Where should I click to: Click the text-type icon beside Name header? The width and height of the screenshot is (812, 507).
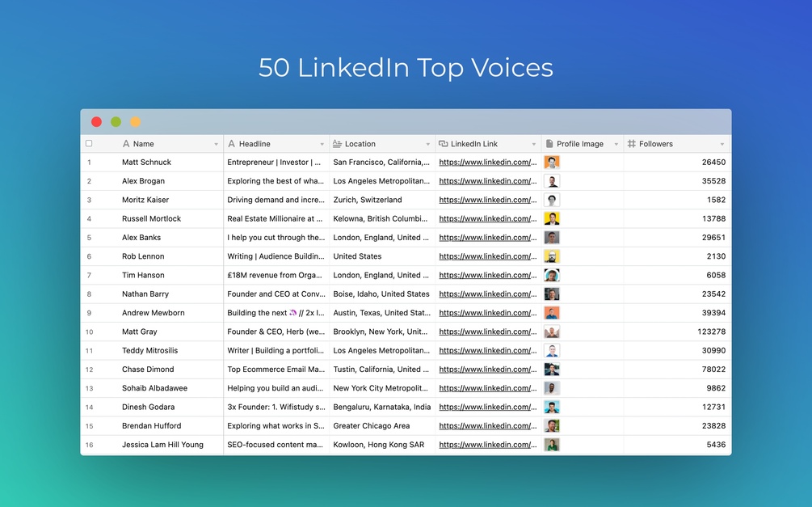click(126, 144)
